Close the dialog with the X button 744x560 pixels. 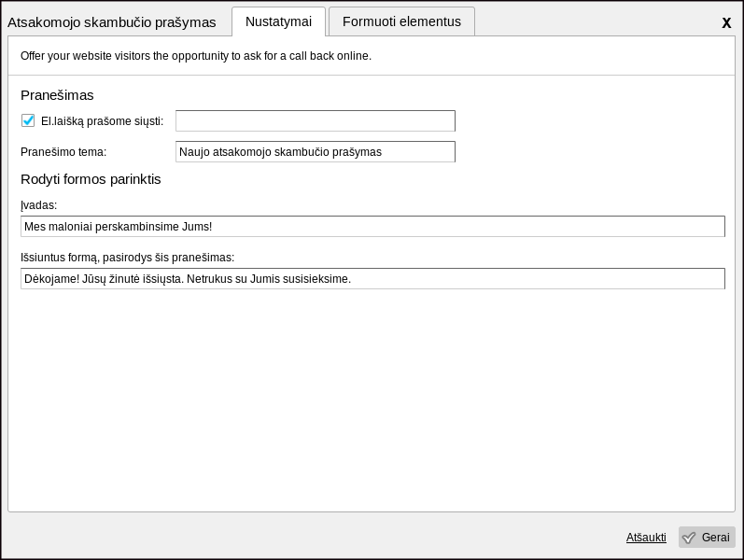tap(726, 23)
